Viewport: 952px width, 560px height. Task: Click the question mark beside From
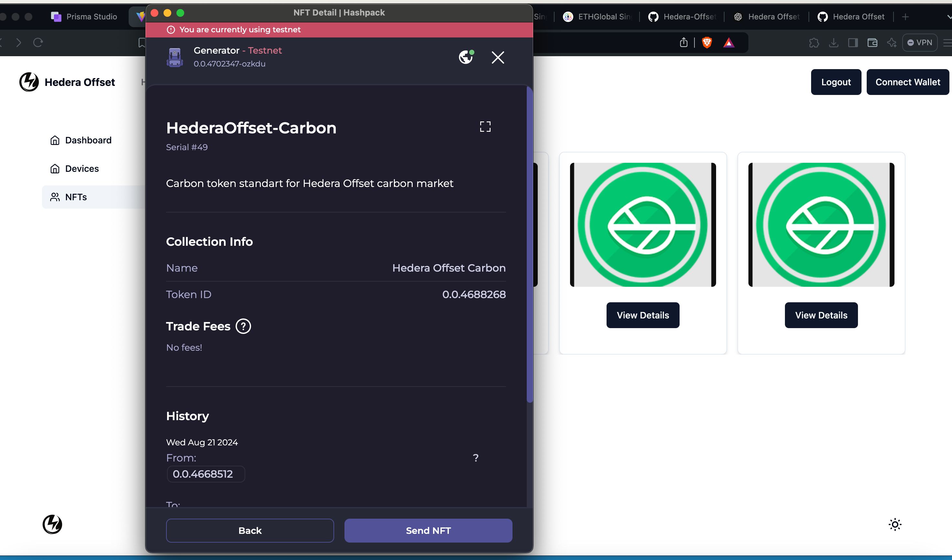(476, 458)
